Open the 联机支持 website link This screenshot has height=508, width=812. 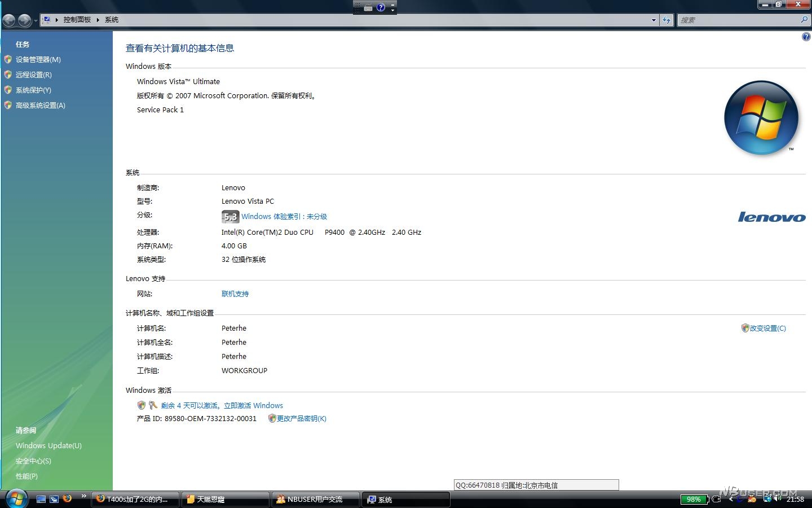point(235,294)
